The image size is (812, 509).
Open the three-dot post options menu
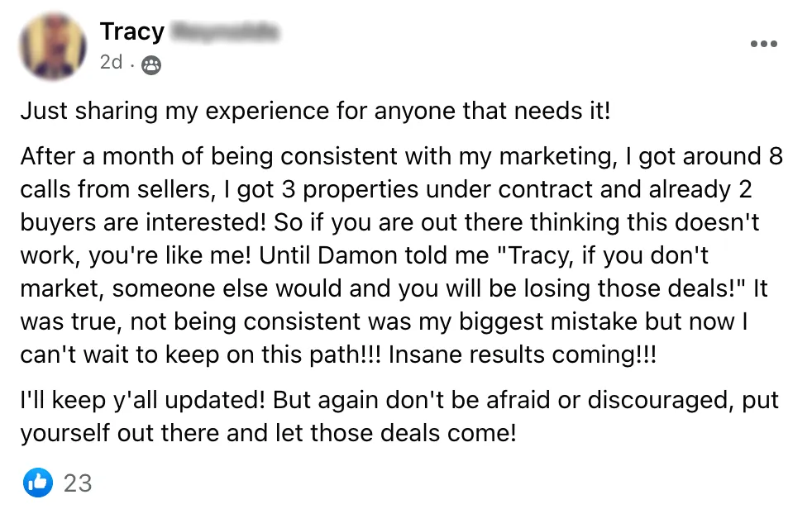click(x=762, y=44)
